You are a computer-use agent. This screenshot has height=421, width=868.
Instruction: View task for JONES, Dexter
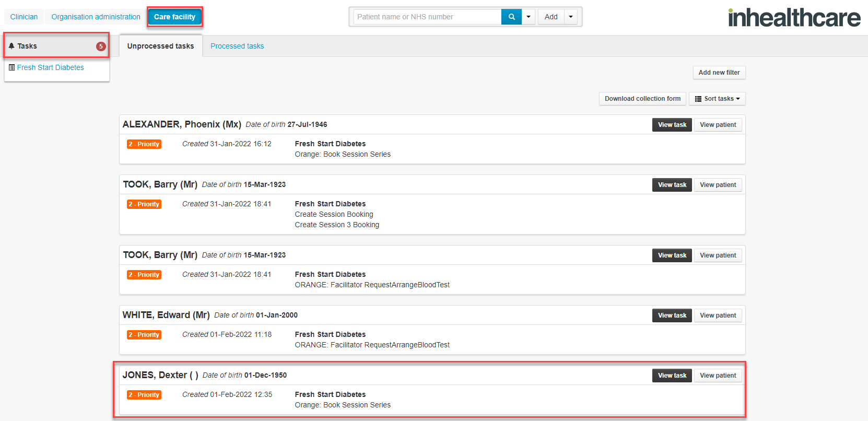(672, 376)
